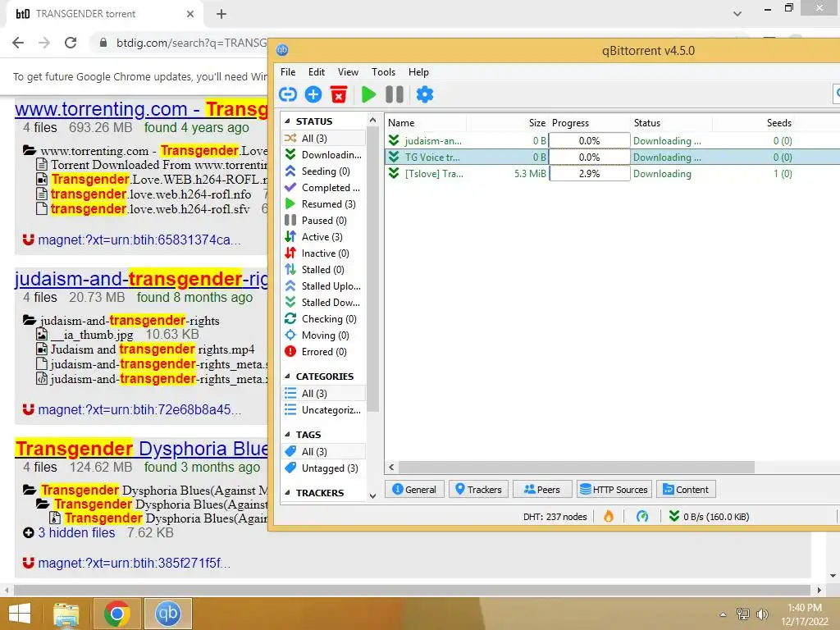Click DHT: 237 nodes status text
The height and width of the screenshot is (630, 840).
click(x=555, y=517)
